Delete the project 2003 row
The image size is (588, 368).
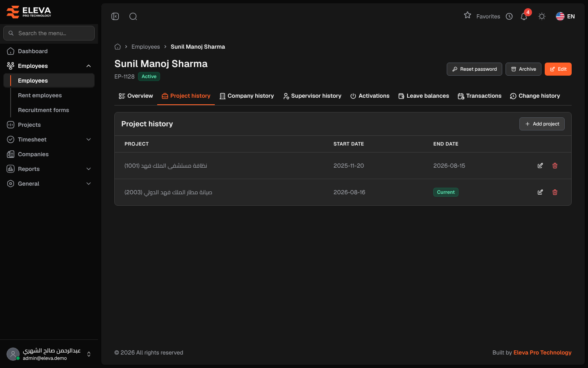[555, 192]
